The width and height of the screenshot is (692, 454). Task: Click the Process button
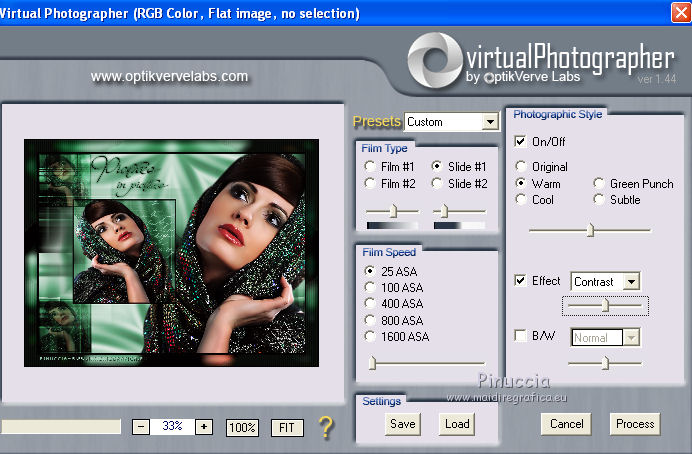click(x=635, y=424)
